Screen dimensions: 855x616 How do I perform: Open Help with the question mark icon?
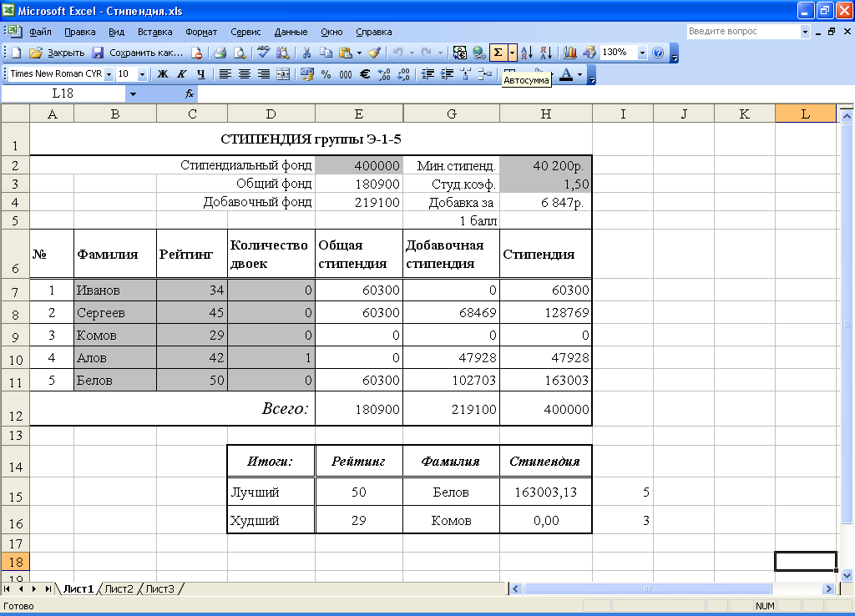click(x=658, y=53)
